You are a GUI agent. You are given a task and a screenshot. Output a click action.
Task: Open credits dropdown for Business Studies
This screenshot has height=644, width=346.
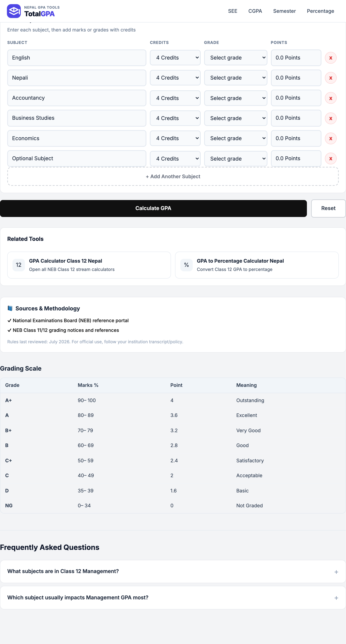click(175, 118)
